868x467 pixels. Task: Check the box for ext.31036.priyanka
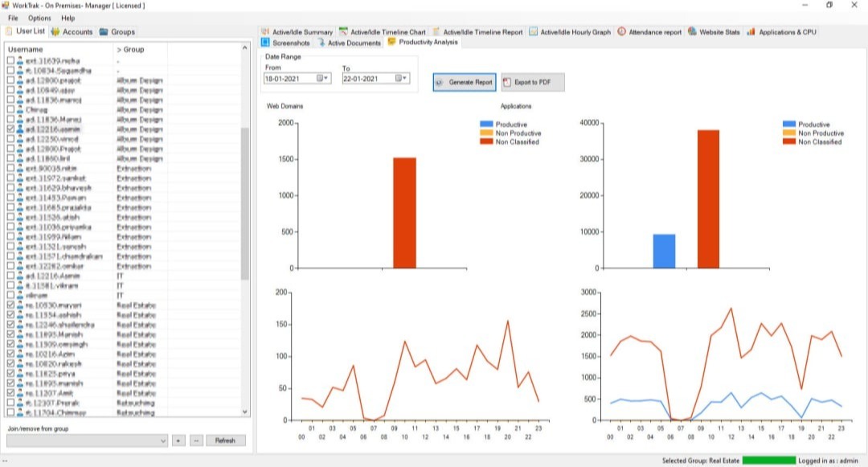pyautogui.click(x=10, y=227)
